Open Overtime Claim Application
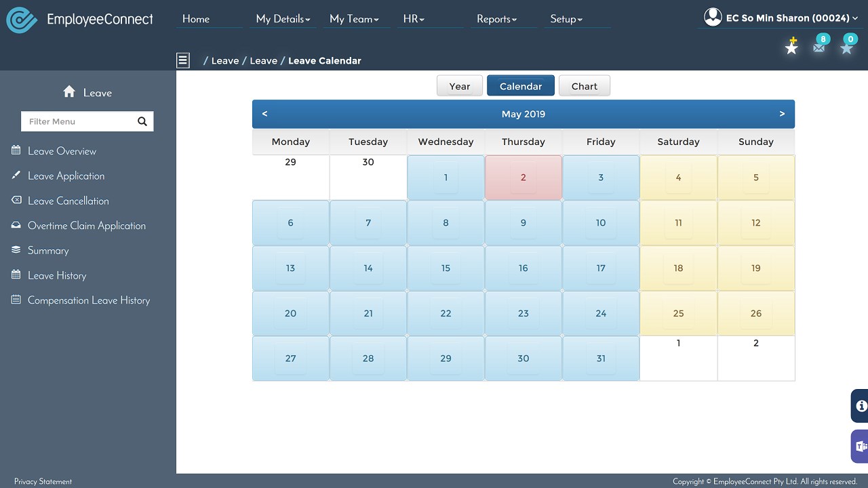This screenshot has width=868, height=488. pyautogui.click(x=87, y=225)
